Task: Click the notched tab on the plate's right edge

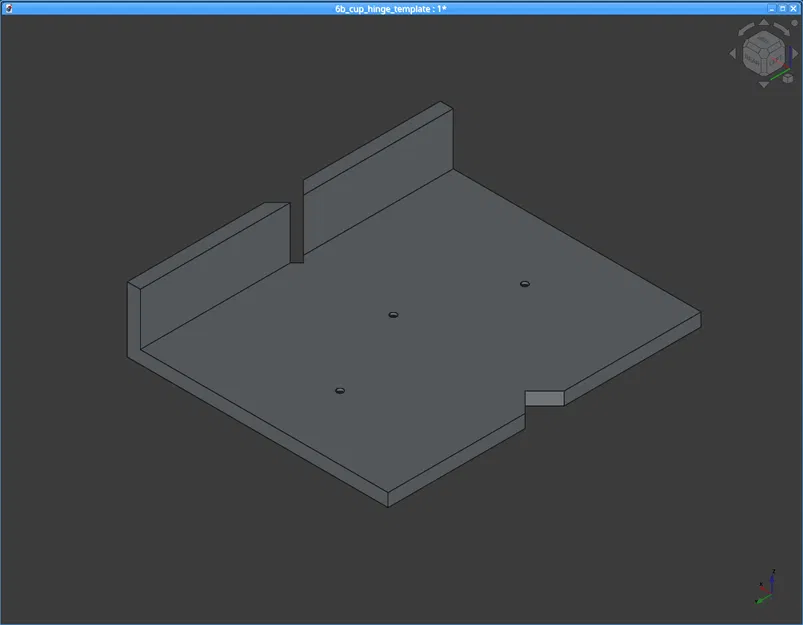Action: (x=546, y=398)
